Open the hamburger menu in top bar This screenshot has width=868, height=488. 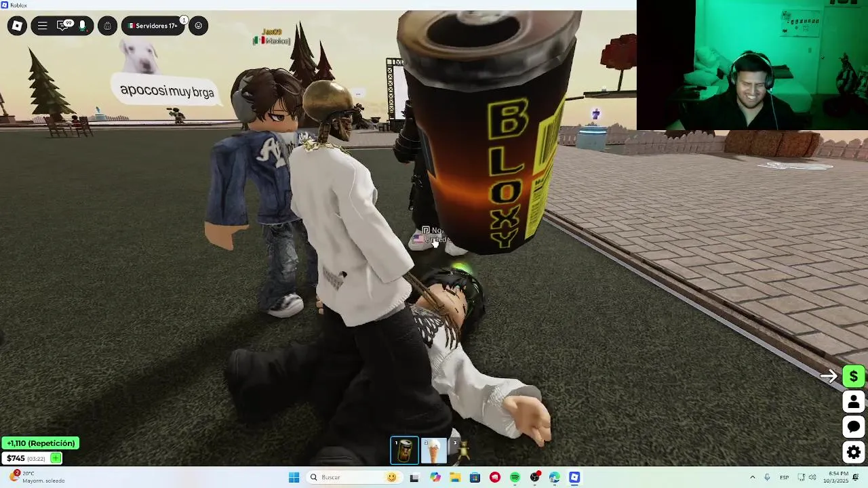tap(42, 26)
